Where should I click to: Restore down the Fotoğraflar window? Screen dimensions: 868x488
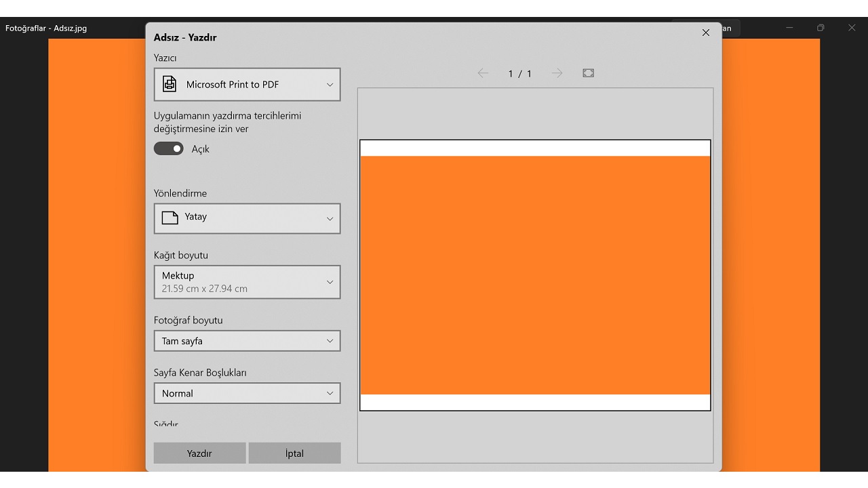[x=821, y=28]
